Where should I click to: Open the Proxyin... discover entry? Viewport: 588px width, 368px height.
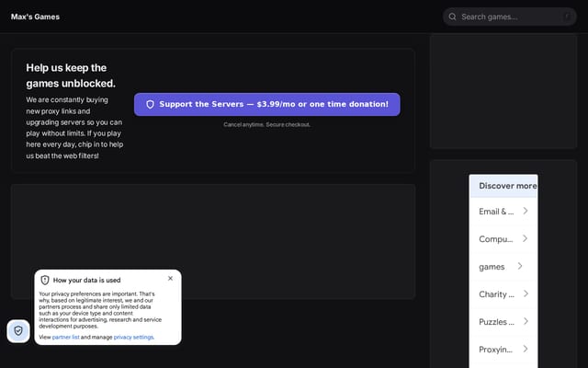(503, 350)
